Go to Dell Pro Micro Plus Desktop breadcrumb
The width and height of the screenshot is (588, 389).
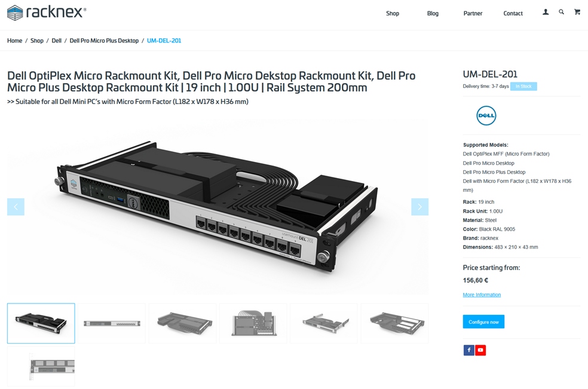click(104, 41)
